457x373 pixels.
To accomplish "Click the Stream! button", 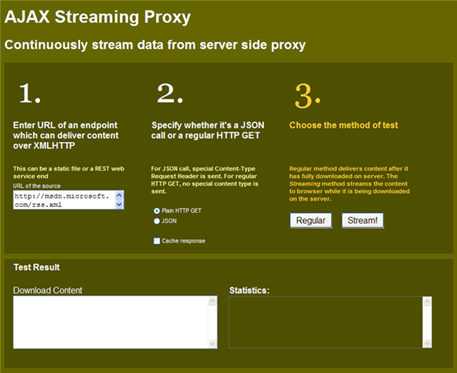I will [362, 220].
